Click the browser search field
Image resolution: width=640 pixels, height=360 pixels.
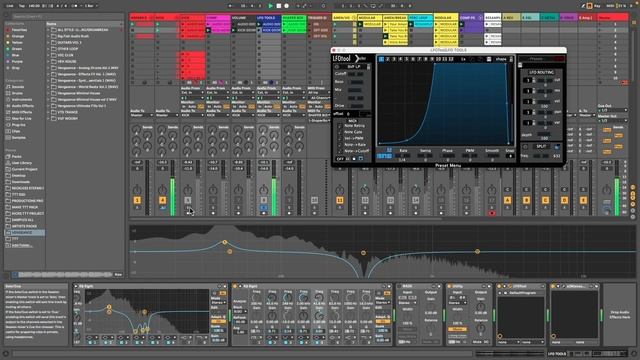coord(67,17)
